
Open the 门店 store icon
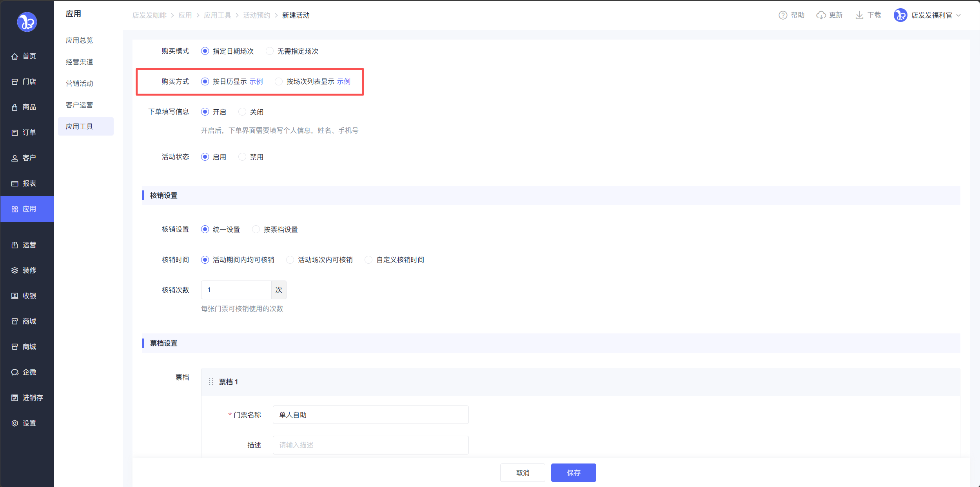click(x=15, y=82)
